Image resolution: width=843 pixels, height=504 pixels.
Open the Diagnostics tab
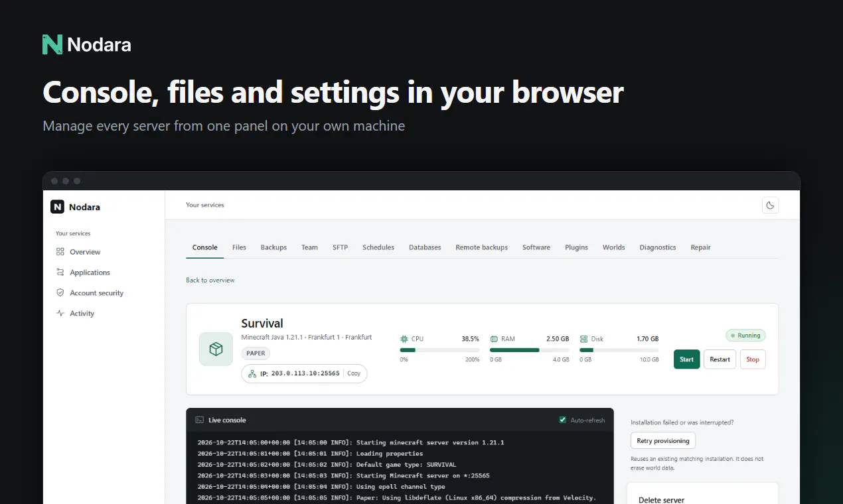tap(658, 247)
